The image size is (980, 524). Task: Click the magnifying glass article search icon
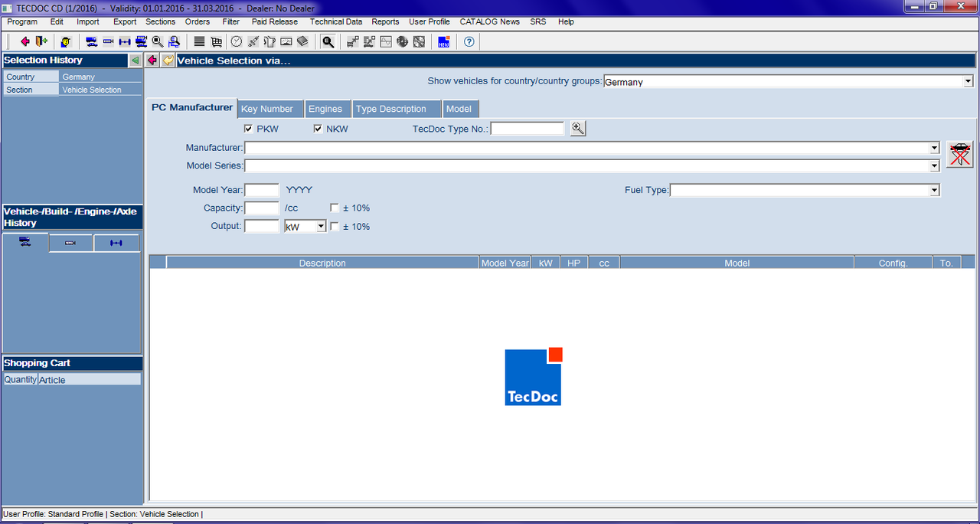click(x=158, y=41)
